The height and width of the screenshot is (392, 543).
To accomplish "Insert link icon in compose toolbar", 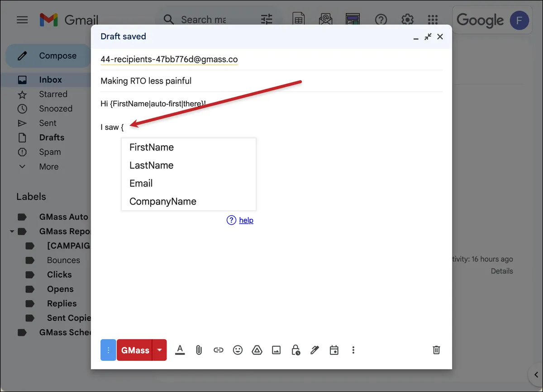I will coord(219,350).
